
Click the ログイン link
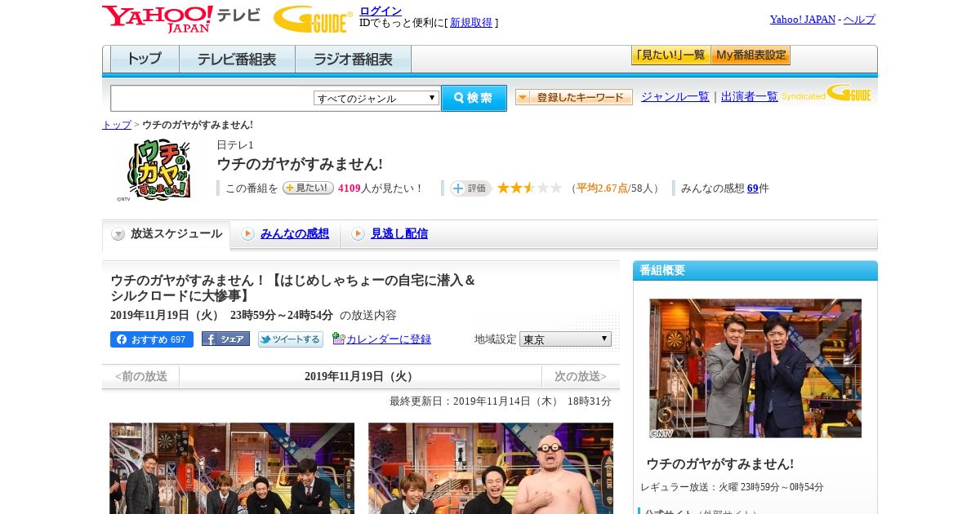[x=381, y=11]
